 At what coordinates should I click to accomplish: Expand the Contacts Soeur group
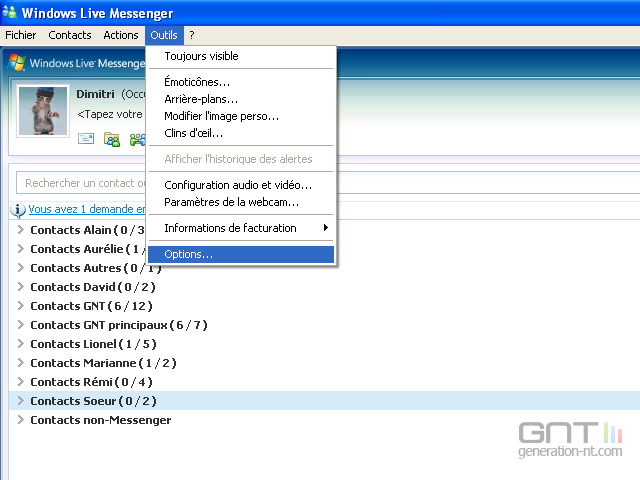20,400
